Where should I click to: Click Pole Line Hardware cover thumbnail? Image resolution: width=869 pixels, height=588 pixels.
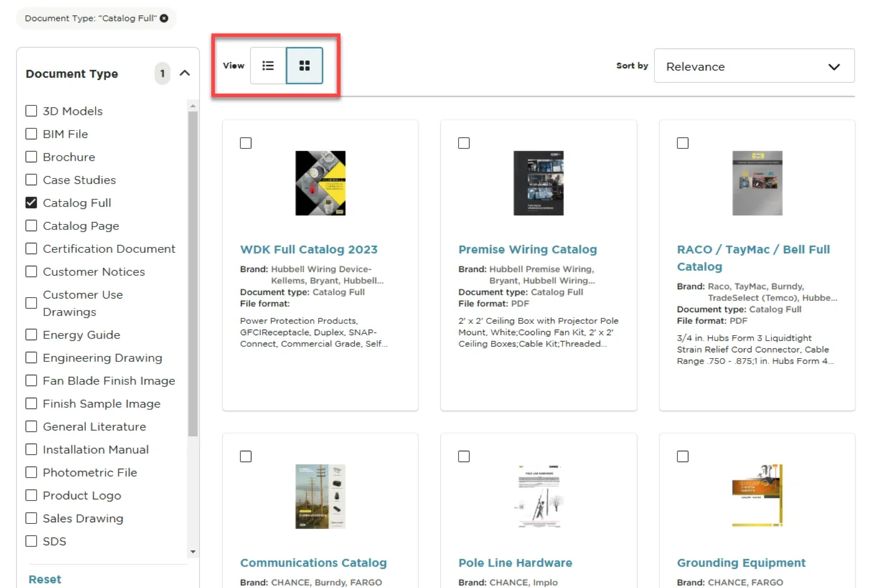[538, 496]
